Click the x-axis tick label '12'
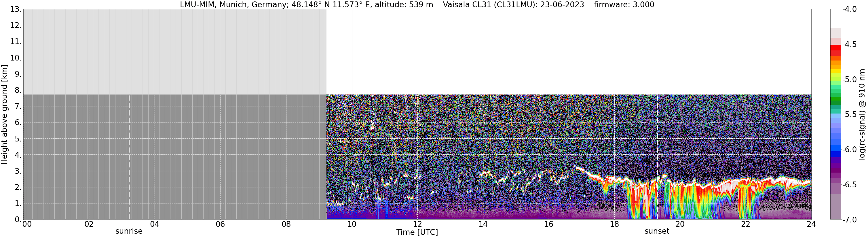868x238 pixels. tap(417, 224)
